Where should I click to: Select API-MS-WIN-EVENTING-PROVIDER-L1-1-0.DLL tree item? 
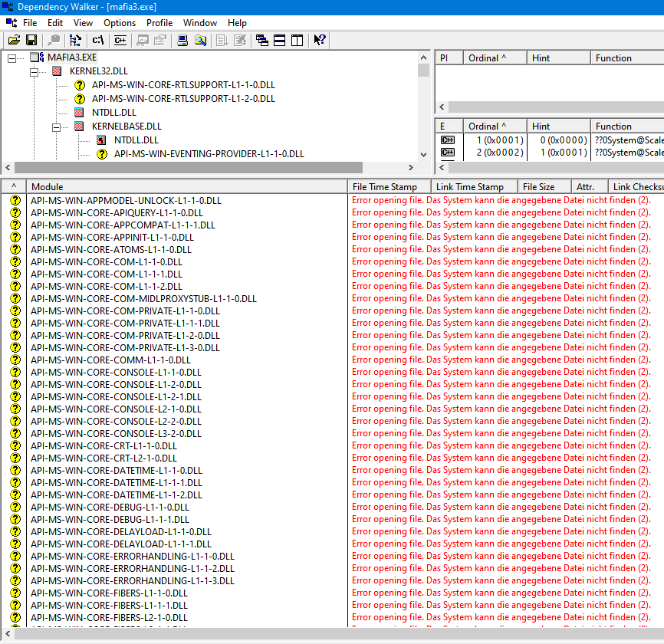coord(209,154)
